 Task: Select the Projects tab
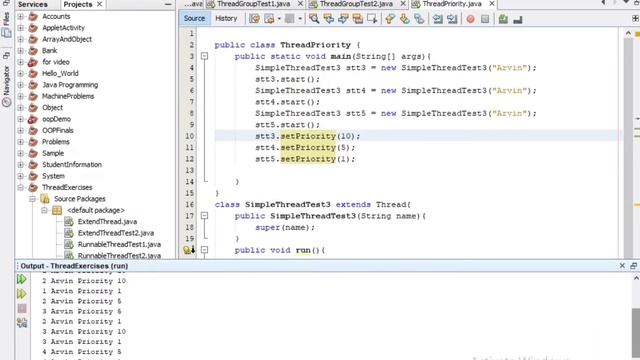[x=78, y=4]
